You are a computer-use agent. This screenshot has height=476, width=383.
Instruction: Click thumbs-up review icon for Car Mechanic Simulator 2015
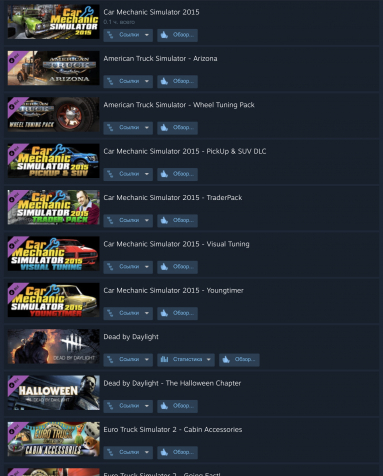[164, 35]
